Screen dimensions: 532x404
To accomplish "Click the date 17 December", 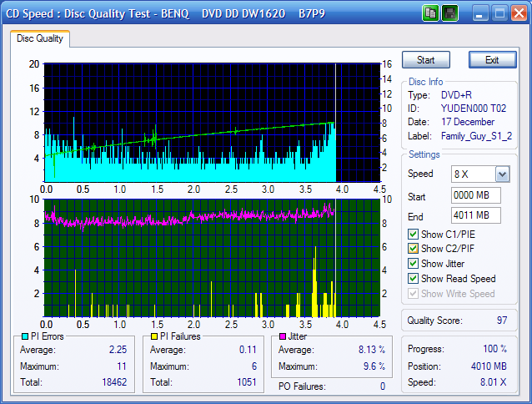I will (x=468, y=122).
